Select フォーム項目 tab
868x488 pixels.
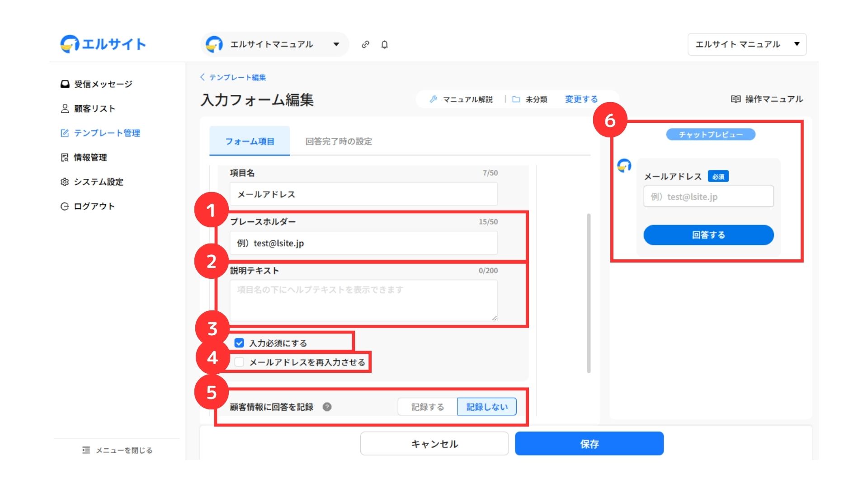pyautogui.click(x=250, y=141)
